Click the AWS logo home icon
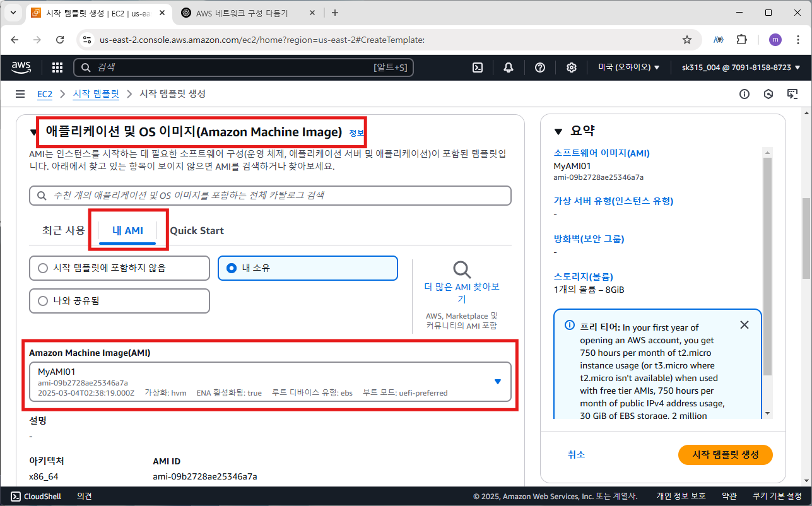The image size is (812, 506). 21,68
